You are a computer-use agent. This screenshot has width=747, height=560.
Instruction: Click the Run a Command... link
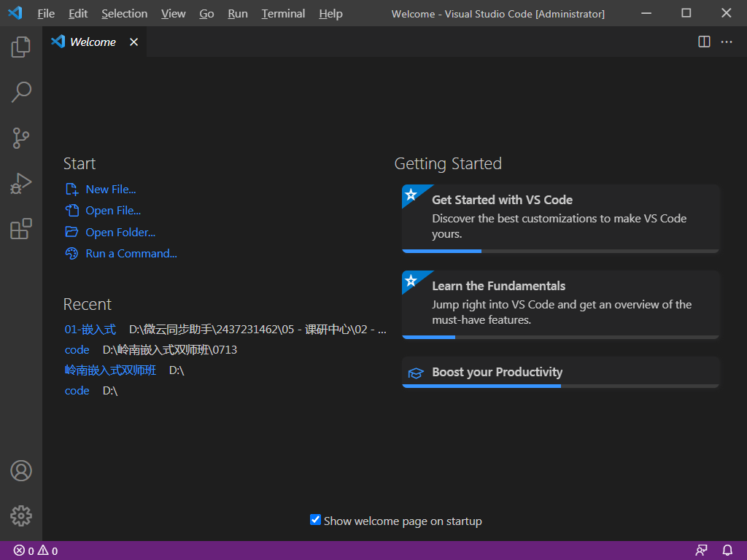point(131,253)
